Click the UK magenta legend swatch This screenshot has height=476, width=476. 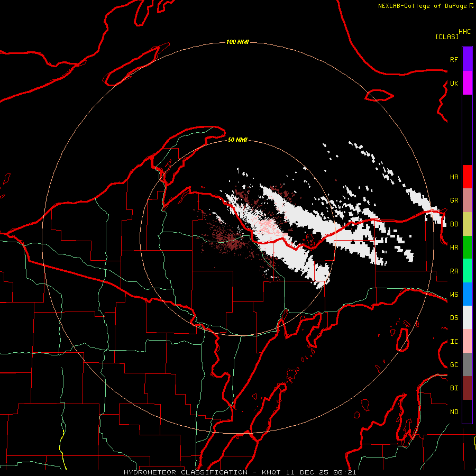(467, 83)
